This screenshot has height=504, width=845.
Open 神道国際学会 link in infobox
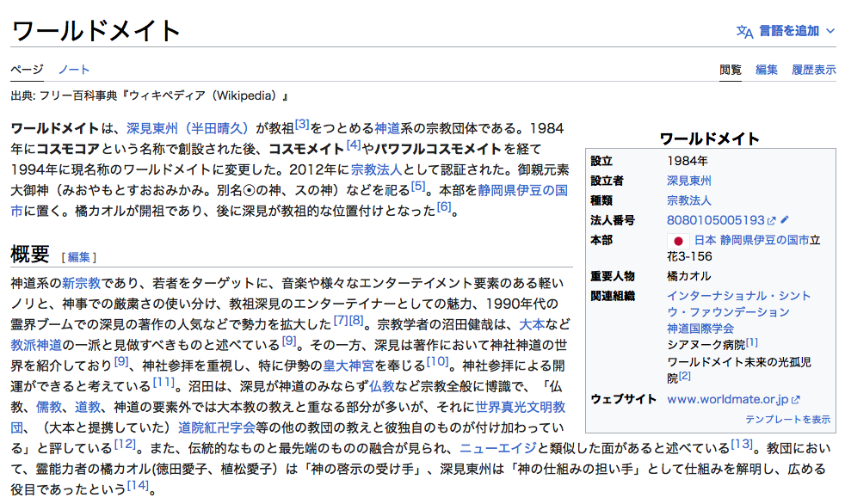[x=700, y=329]
